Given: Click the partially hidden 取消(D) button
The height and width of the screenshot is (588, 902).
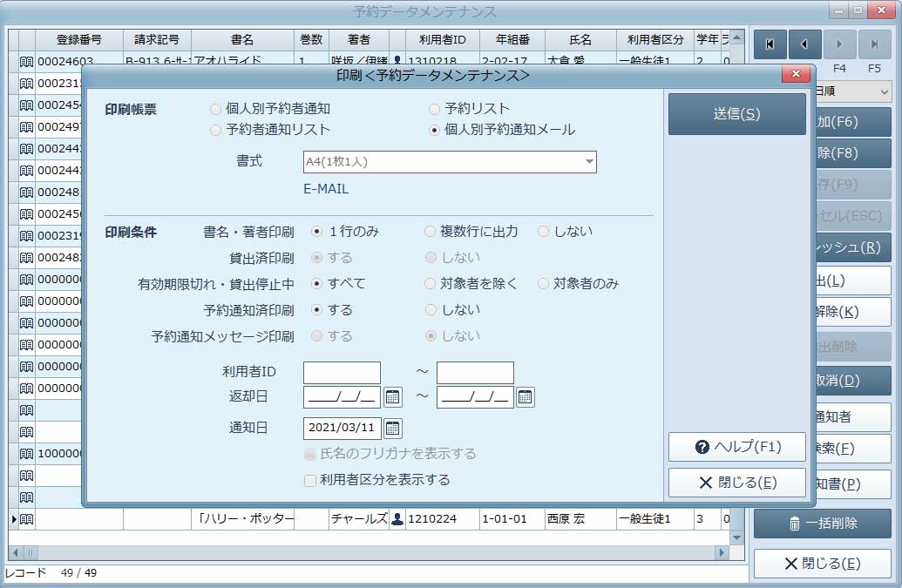Looking at the screenshot, I should 854,381.
